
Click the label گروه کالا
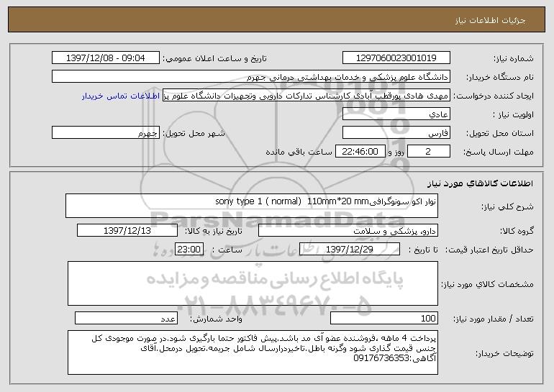point(517,231)
